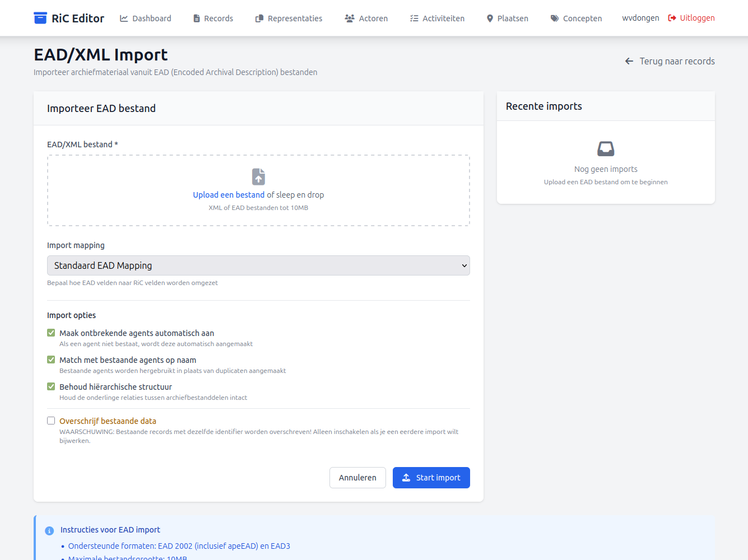
Task: Open the Standaard EAD Mapping dropdown
Action: (258, 265)
